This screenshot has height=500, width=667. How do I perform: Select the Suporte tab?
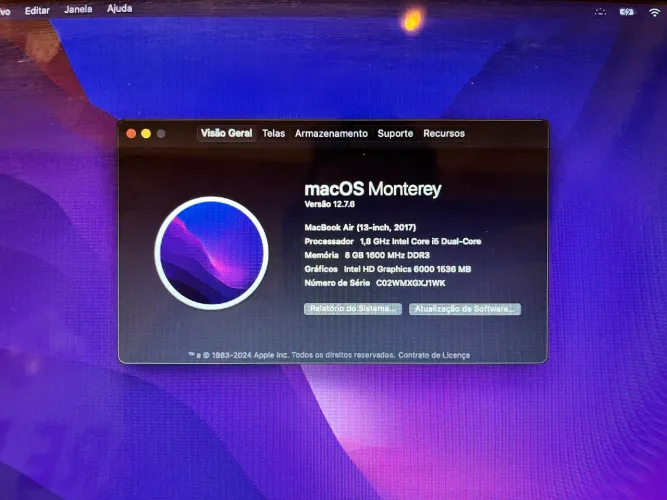(x=395, y=133)
